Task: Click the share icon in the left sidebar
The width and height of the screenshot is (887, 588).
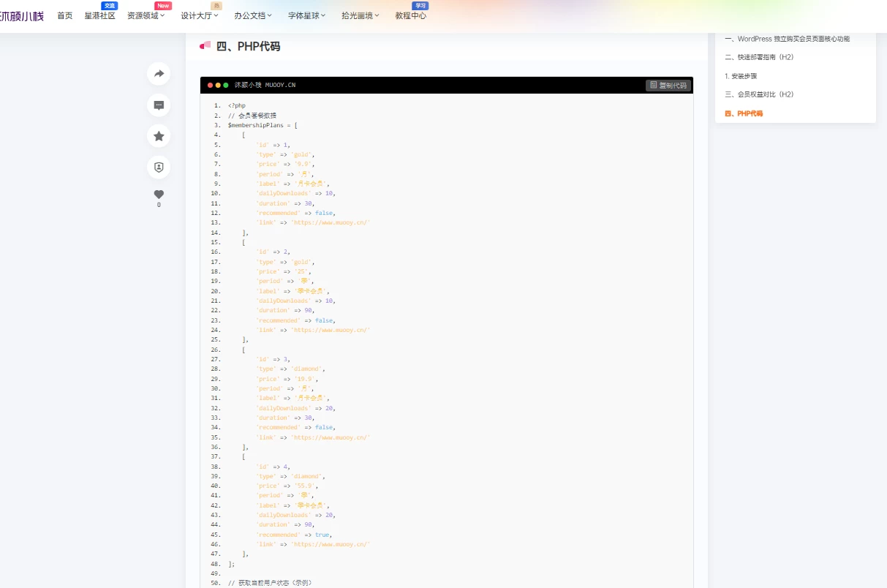Action: [x=159, y=74]
